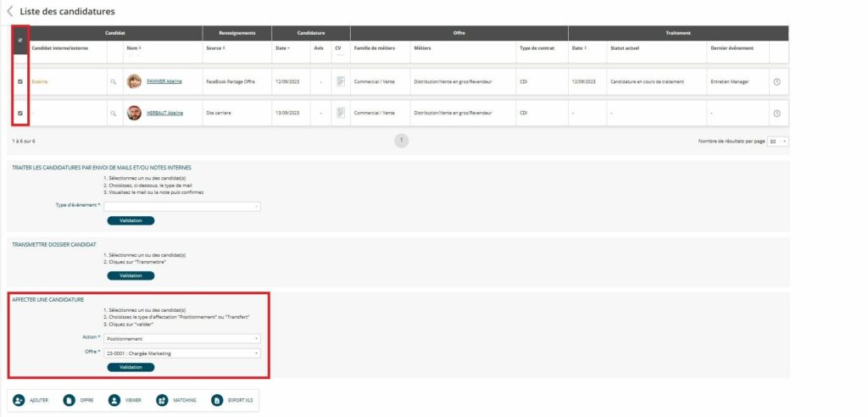
Task: Click the AJOUTER add candidate icon
Action: 19,400
